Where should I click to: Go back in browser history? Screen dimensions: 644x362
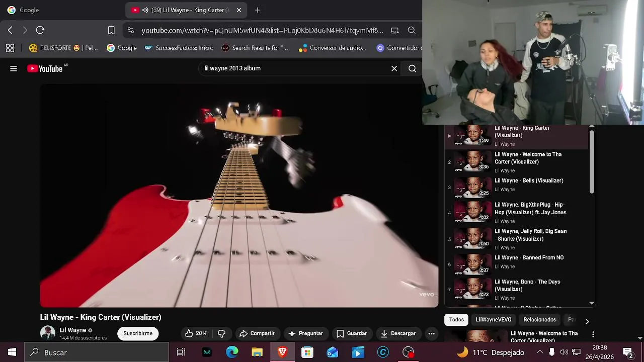pyautogui.click(x=10, y=30)
